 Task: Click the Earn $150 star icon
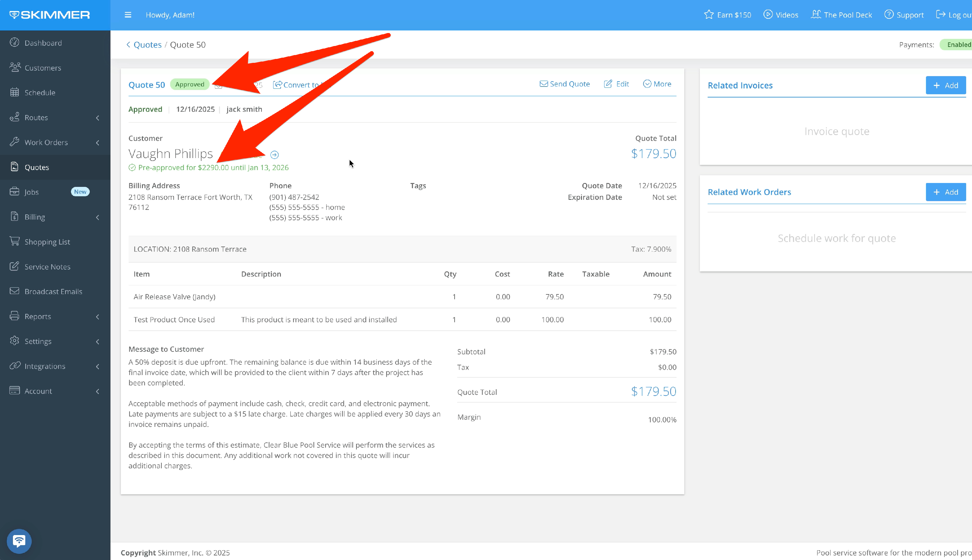coord(709,15)
